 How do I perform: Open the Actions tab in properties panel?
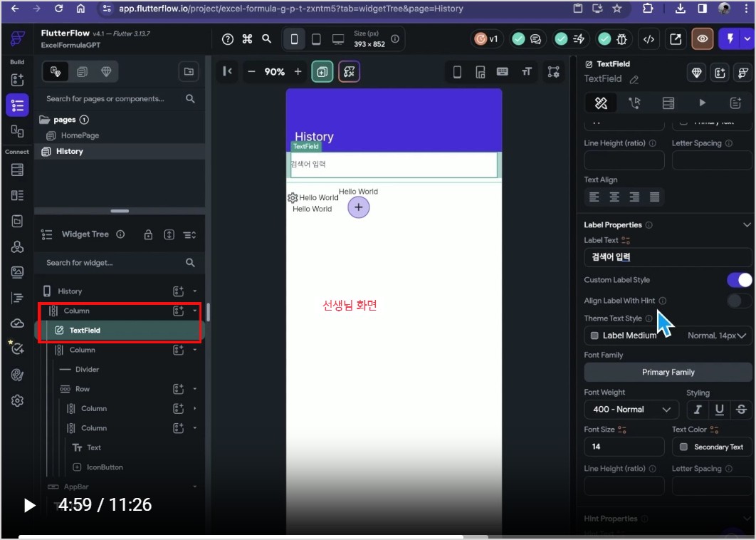coord(635,103)
